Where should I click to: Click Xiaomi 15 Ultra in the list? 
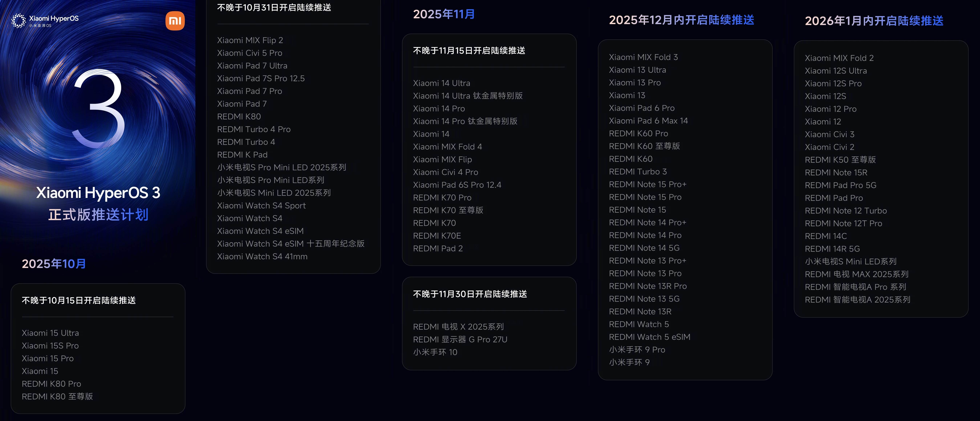pos(50,333)
